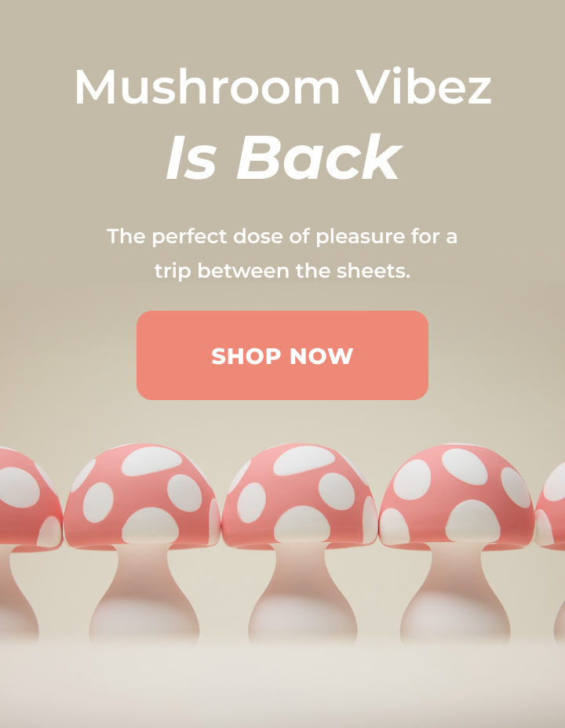Click the word "sheets." in the tagline

[374, 270]
